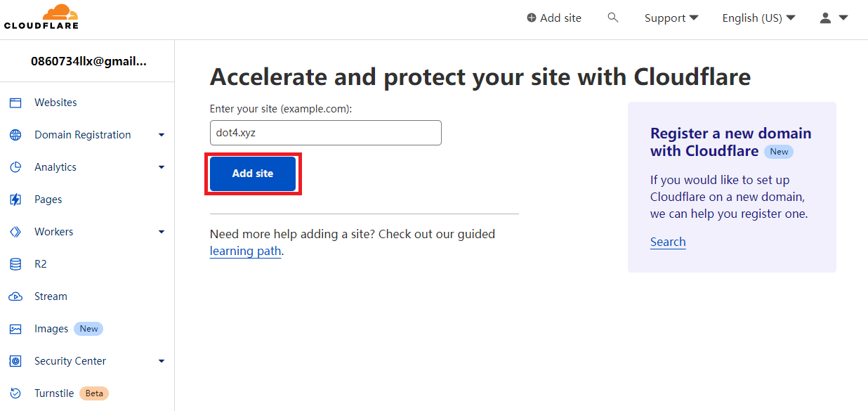Open the learning path link
This screenshot has width=868, height=411.
pyautogui.click(x=245, y=251)
